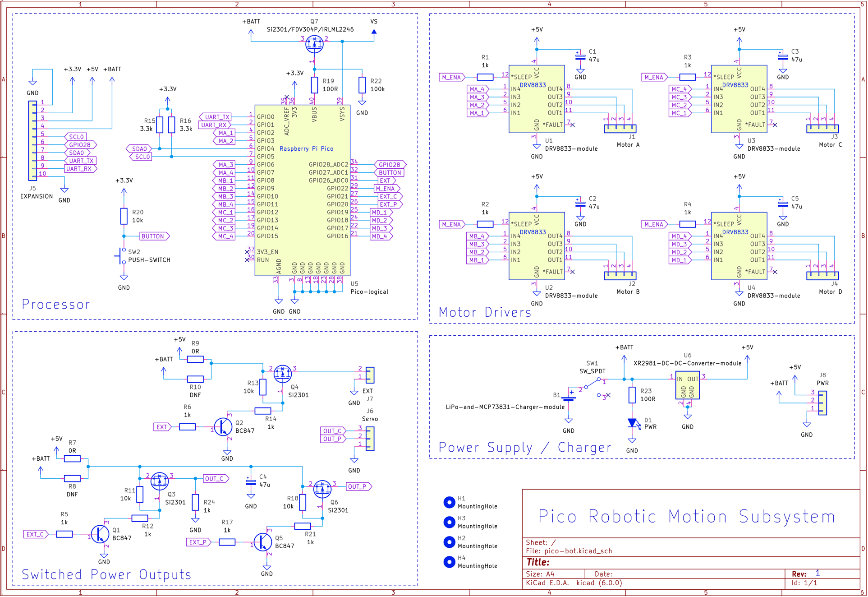
Task: Select the M_ENA label at U1
Action: (x=452, y=77)
